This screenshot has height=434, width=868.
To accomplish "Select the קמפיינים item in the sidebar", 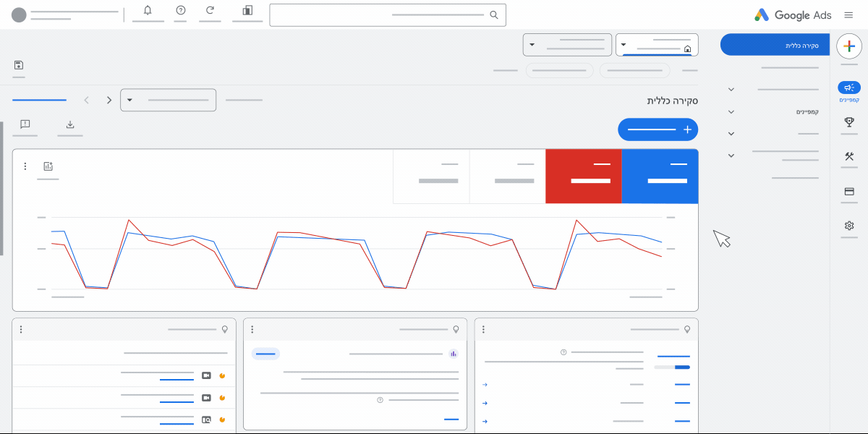I will [807, 111].
